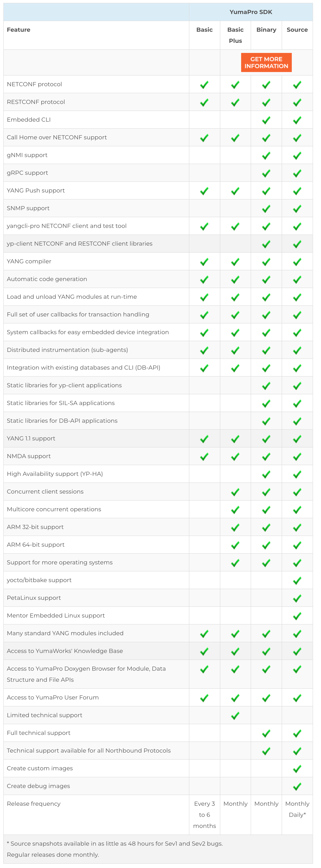
Task: Click the YANG compiler checkmark under Basic Plus
Action: [x=235, y=262]
